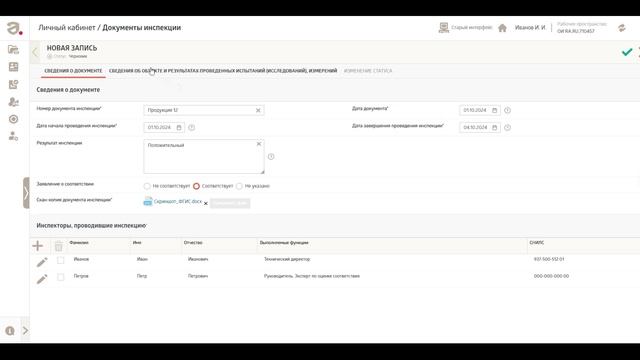Sort by the Отчество column header
640x360 pixels.
(193, 242)
